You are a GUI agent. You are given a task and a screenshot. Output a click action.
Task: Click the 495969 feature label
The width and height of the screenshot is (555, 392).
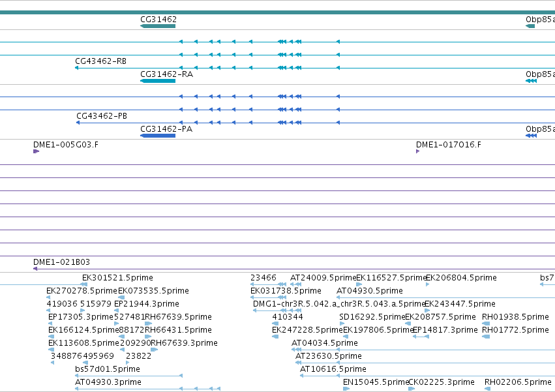pos(98,356)
